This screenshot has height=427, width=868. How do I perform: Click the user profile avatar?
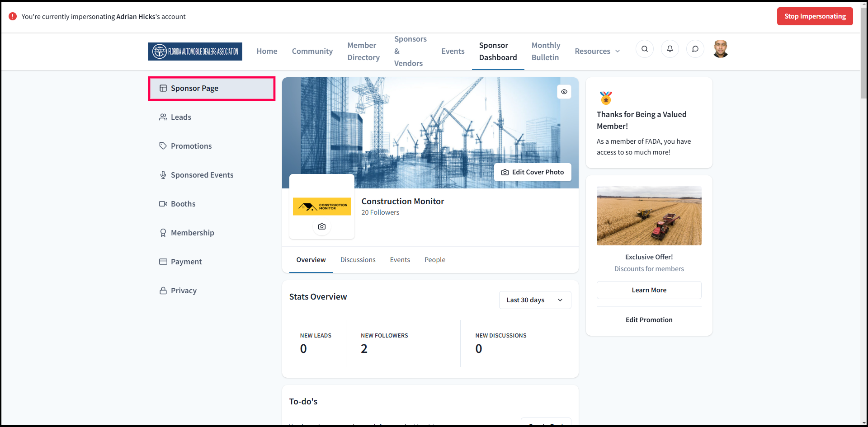click(x=721, y=49)
